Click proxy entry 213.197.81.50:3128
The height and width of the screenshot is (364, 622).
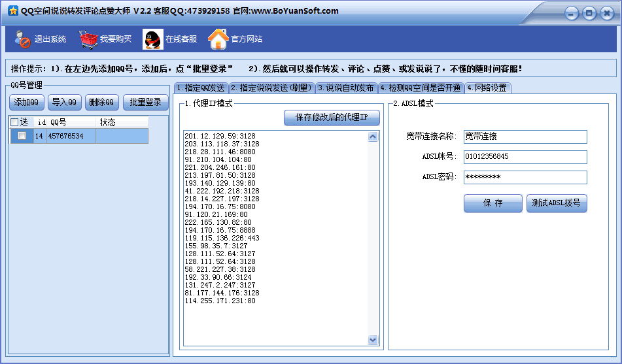point(220,175)
